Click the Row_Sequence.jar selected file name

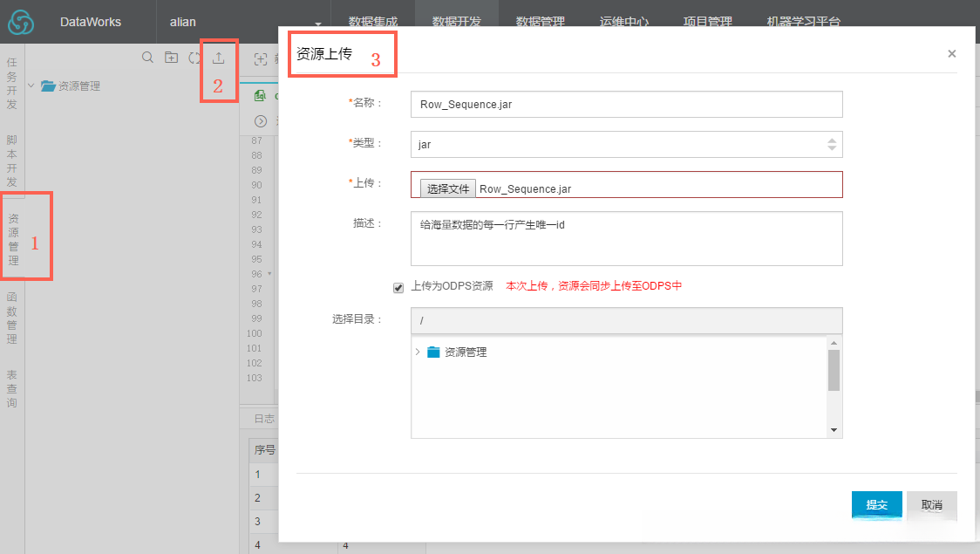pos(526,188)
